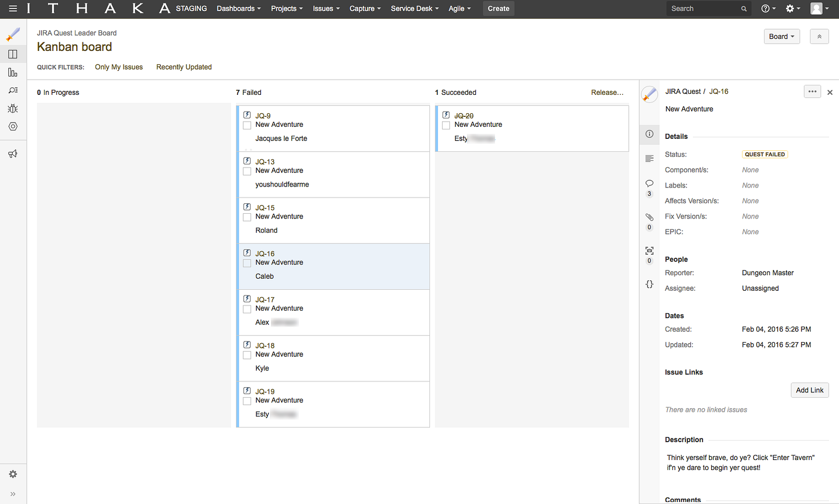Screen dimensions: 839x504
Task: Open the JQ-9 issue key link
Action: 263,116
